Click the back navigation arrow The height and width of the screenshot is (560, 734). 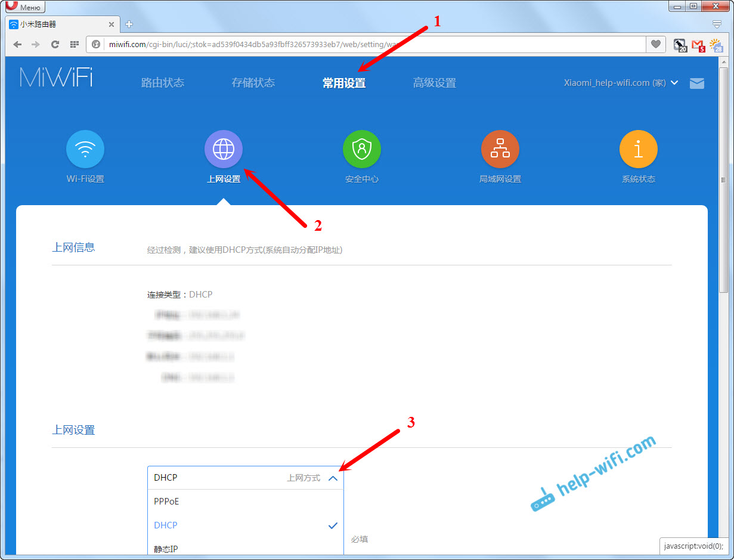tap(17, 44)
